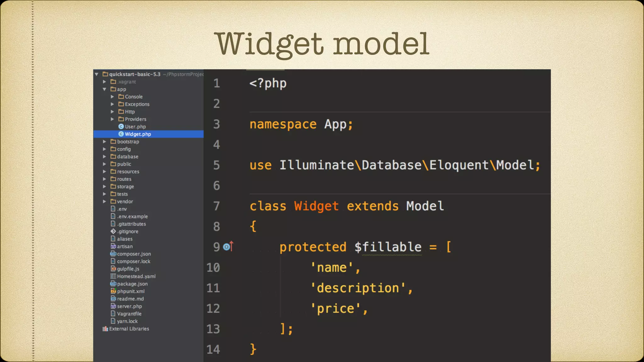Click the artisan PHP file icon
The height and width of the screenshot is (362, 644).
[113, 246]
